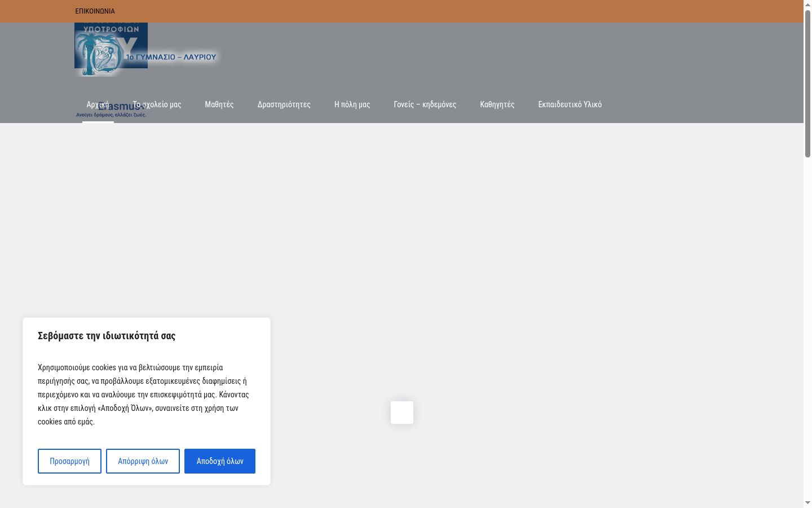812x508 pixels.
Task: Click the Σεβόμαστε την ιδιωτικότητά σας heading
Action: click(107, 336)
